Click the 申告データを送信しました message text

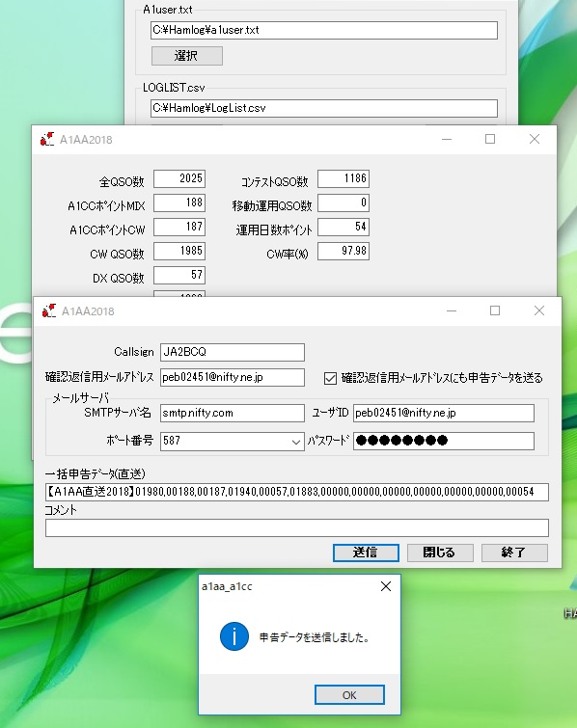(x=314, y=637)
